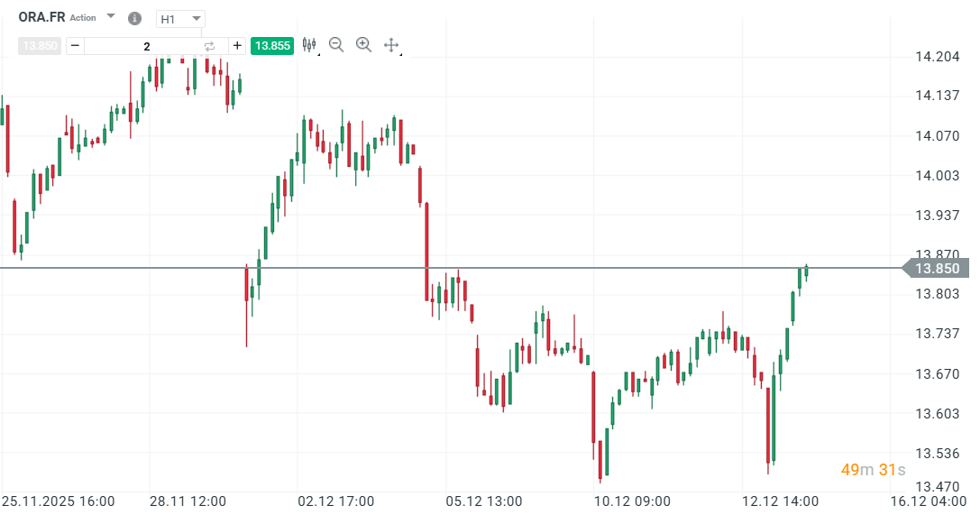The image size is (980, 515).
Task: Click the instrument info icon
Action: point(134,18)
